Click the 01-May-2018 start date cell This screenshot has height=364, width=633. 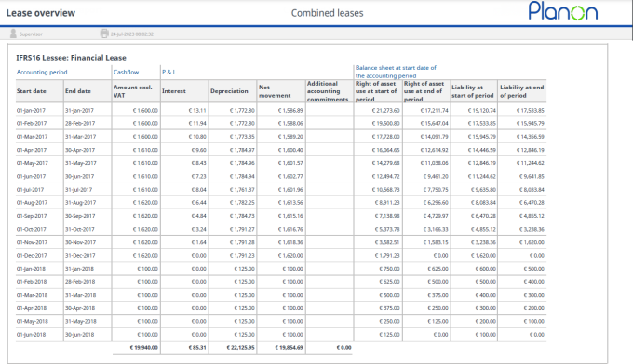[x=33, y=321]
